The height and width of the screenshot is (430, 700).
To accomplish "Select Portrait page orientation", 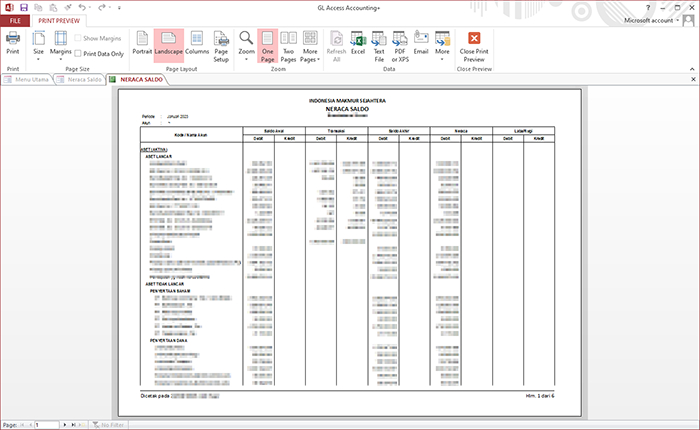I will click(x=142, y=43).
